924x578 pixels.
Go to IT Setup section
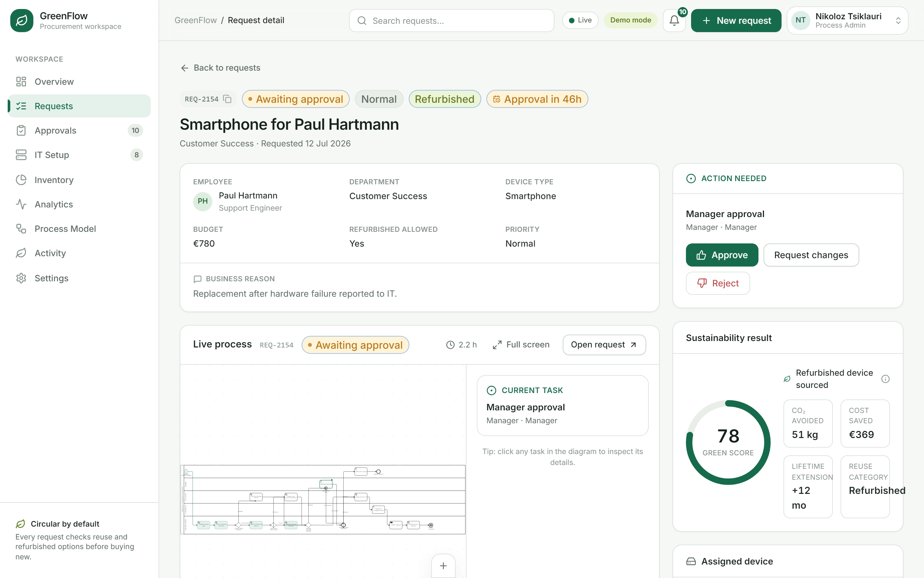click(x=79, y=155)
